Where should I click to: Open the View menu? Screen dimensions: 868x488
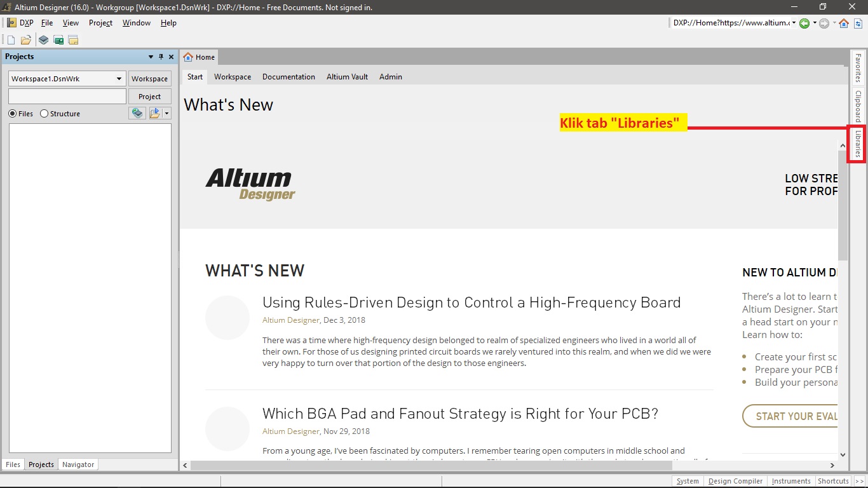71,23
